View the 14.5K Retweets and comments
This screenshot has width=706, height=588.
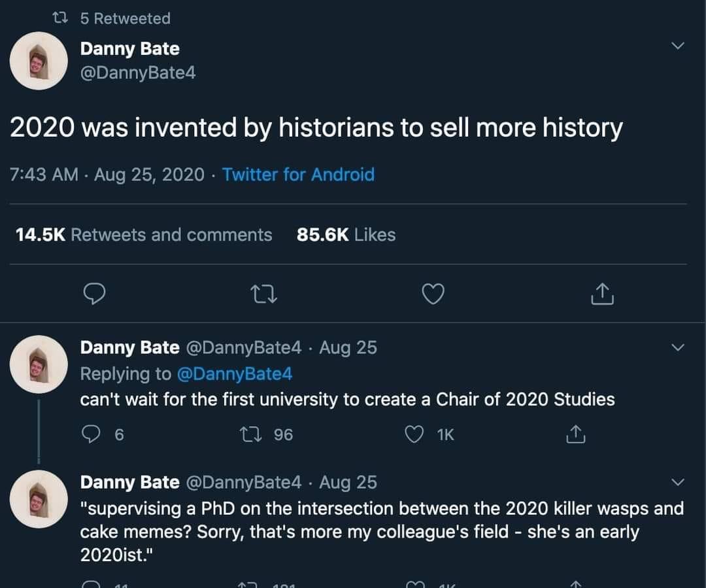click(x=143, y=235)
